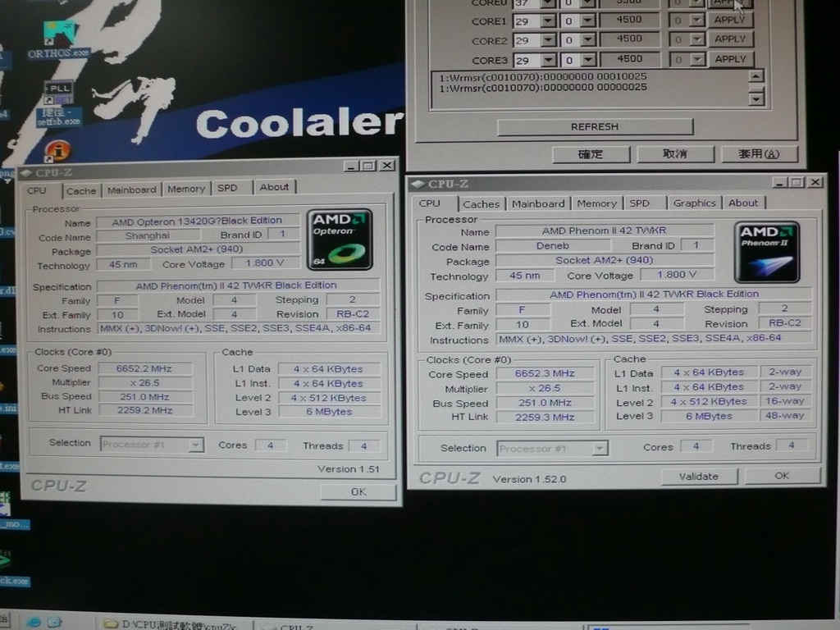Switch to Caches tab in right CPU-Z
Viewport: 840px width, 630px height.
click(481, 203)
